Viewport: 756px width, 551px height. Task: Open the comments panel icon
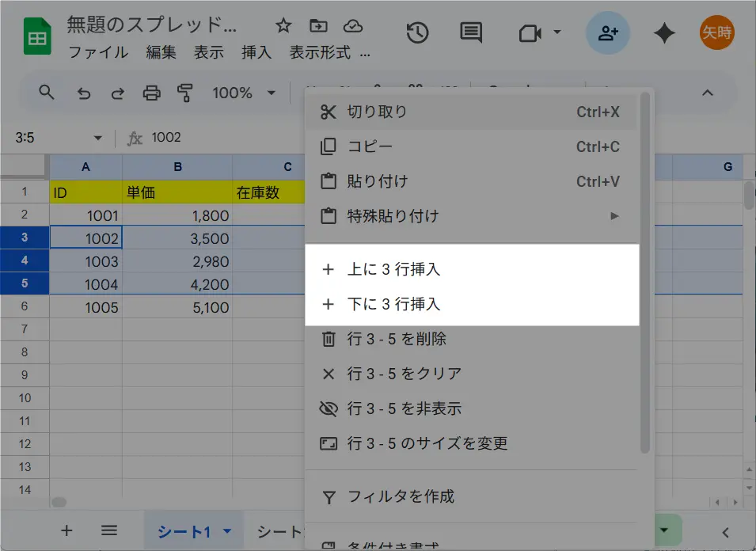tap(471, 32)
